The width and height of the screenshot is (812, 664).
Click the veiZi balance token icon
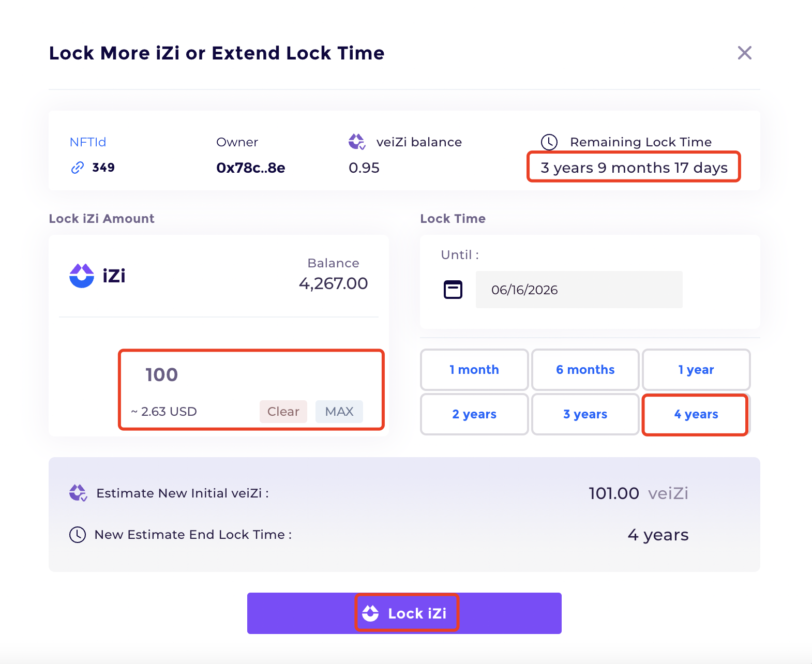point(357,142)
